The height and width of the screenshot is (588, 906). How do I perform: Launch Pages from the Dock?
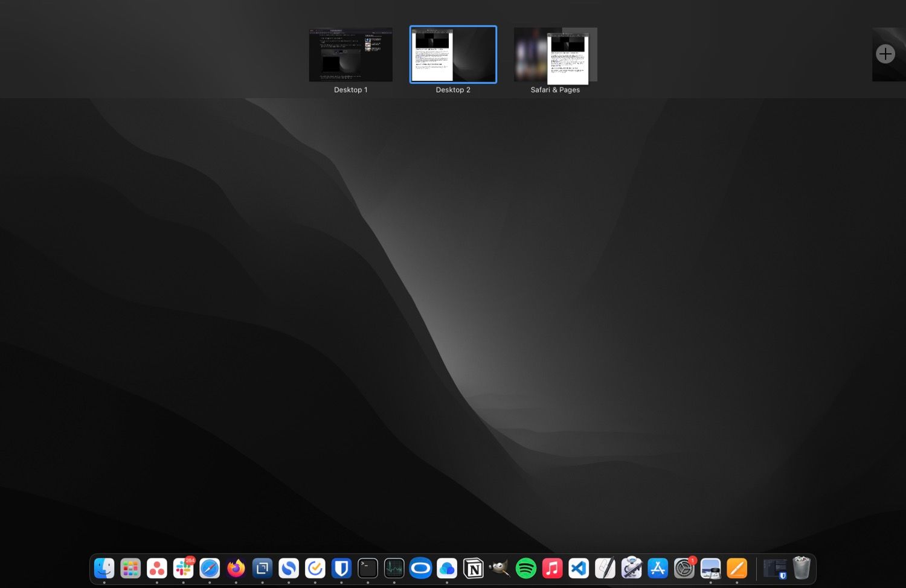click(737, 568)
